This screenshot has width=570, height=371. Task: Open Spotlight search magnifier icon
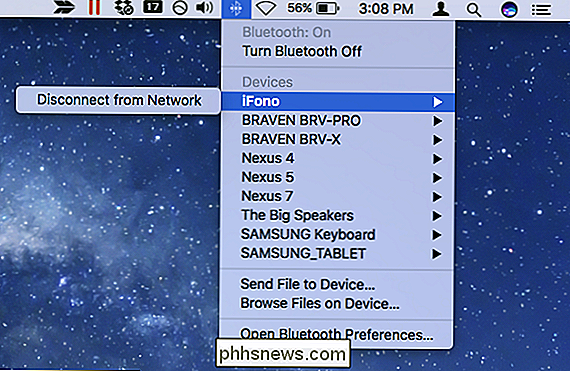474,10
